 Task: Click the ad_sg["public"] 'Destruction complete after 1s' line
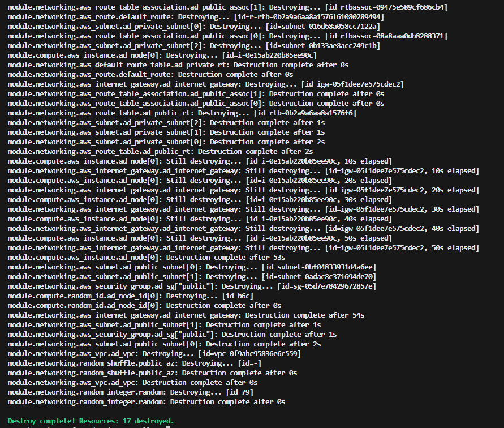click(x=173, y=335)
